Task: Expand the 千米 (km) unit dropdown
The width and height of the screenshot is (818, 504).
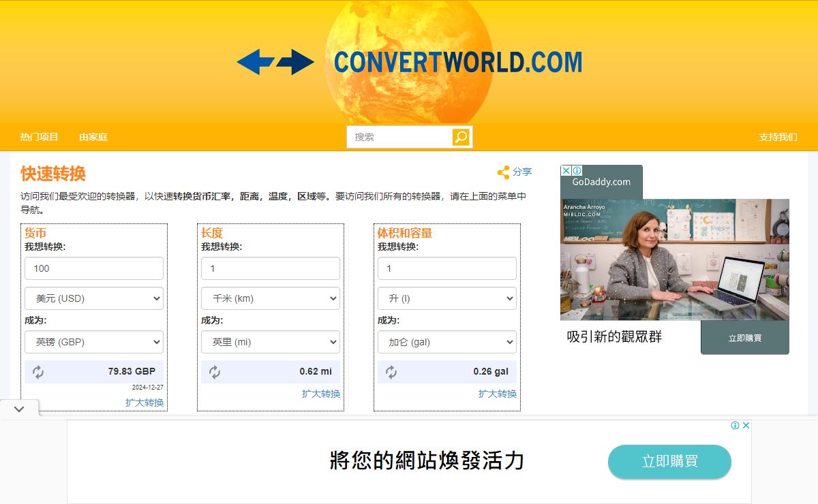Action: click(271, 298)
